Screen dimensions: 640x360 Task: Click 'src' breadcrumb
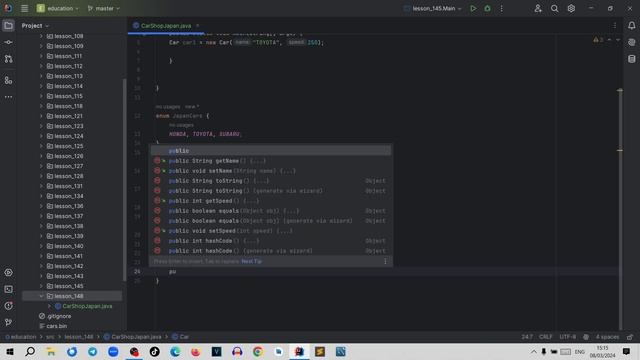50,337
